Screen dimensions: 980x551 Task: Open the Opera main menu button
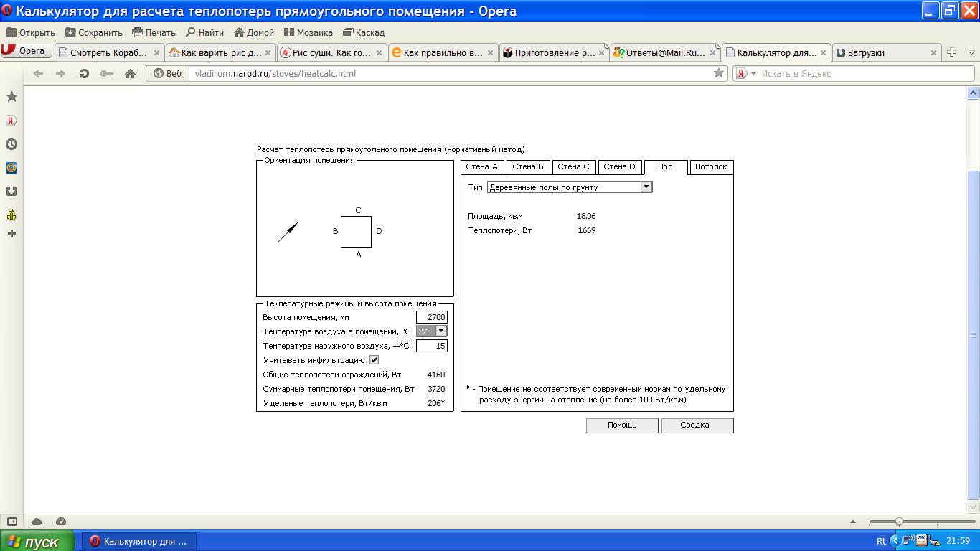[25, 51]
